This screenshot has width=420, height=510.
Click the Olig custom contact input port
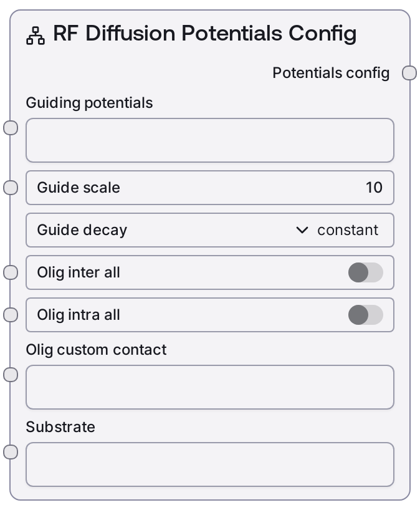pos(11,375)
